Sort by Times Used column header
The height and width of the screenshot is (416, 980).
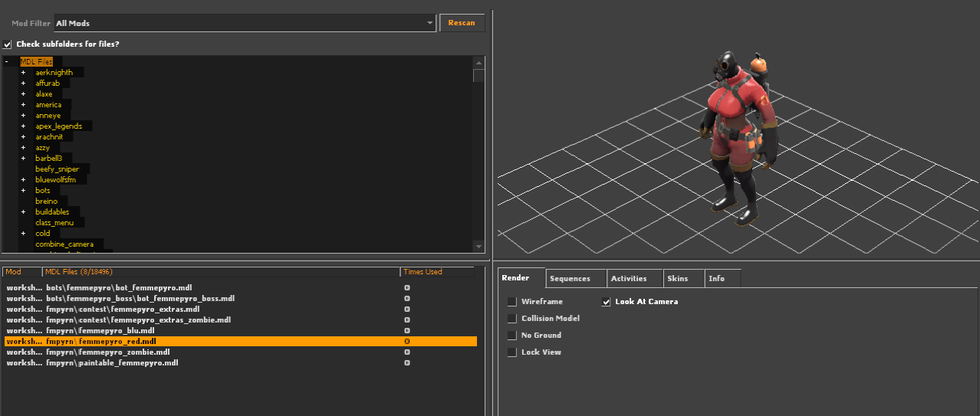[437, 272]
